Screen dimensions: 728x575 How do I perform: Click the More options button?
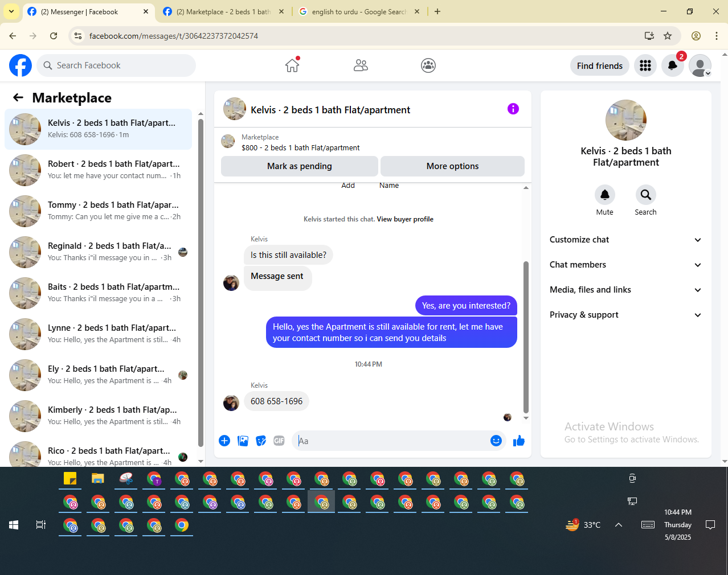click(x=452, y=166)
